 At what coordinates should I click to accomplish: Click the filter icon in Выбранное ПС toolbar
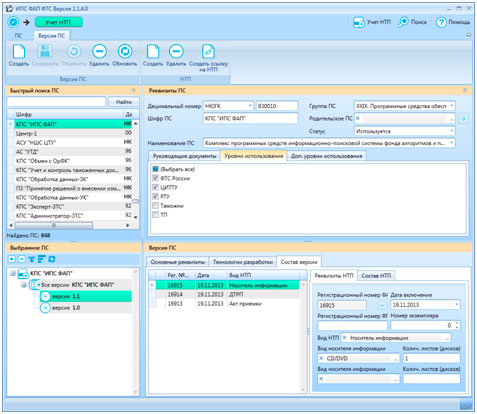[x=32, y=259]
